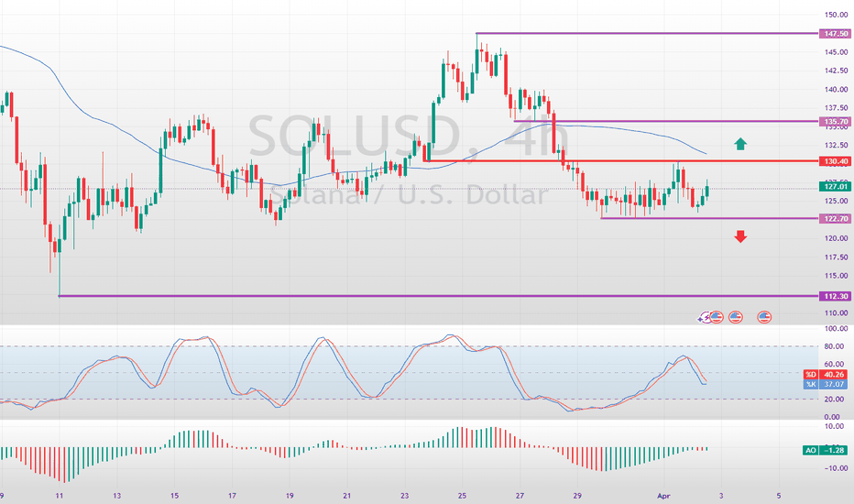This screenshot has width=854, height=504.
Task: Select the purple 147.50 horizontal line
Action: [648, 34]
